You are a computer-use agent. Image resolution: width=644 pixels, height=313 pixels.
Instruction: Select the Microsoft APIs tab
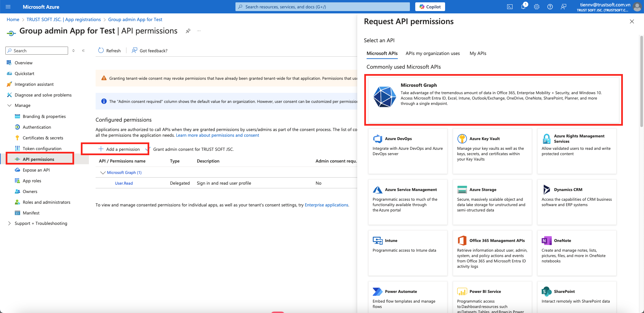(x=382, y=53)
